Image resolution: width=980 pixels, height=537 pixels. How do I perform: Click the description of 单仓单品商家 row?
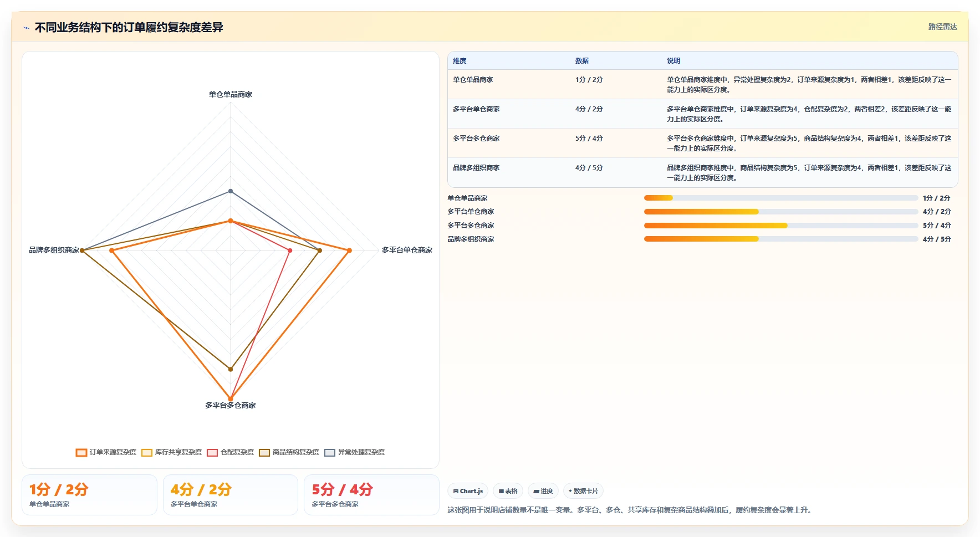coord(809,85)
